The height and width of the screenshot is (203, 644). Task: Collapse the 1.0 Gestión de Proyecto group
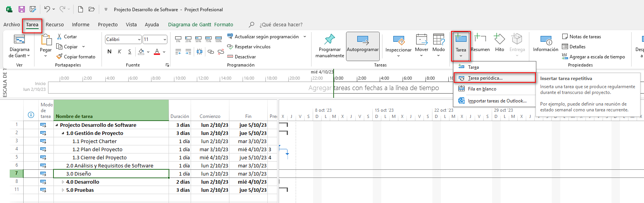tap(63, 133)
